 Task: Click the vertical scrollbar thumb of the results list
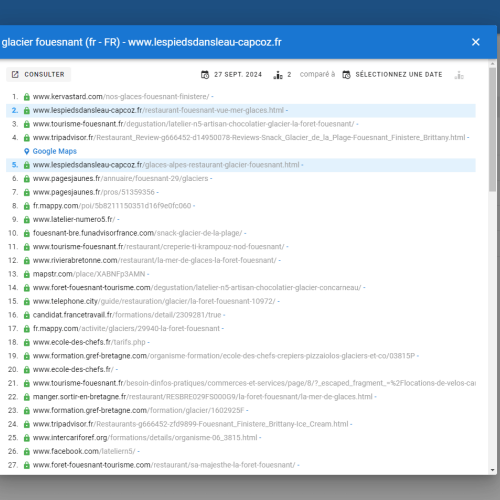pyautogui.click(x=493, y=129)
